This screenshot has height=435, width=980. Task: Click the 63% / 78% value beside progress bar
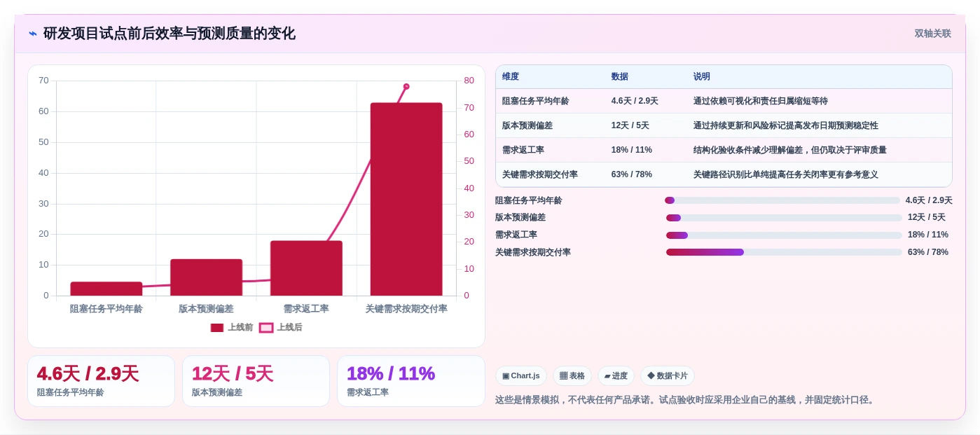click(x=928, y=252)
